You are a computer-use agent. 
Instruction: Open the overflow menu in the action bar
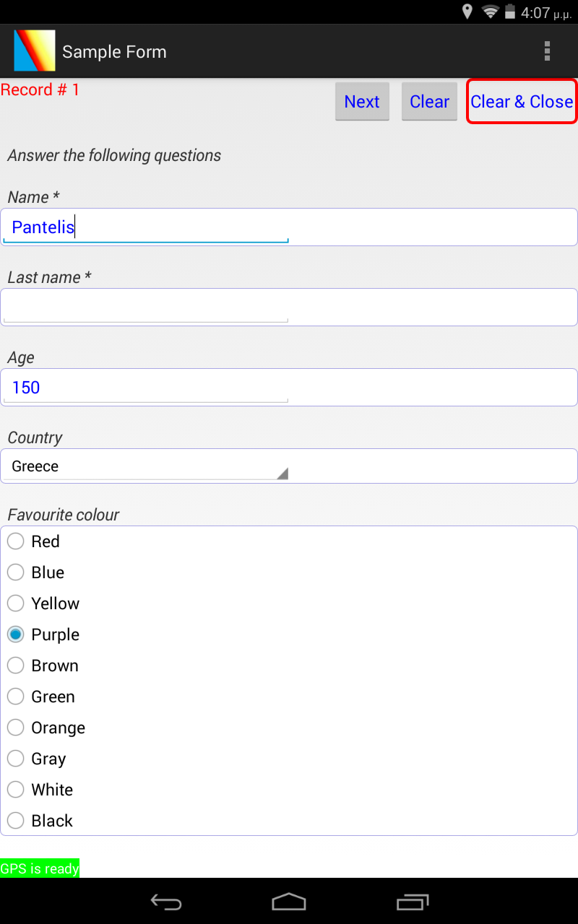(547, 51)
